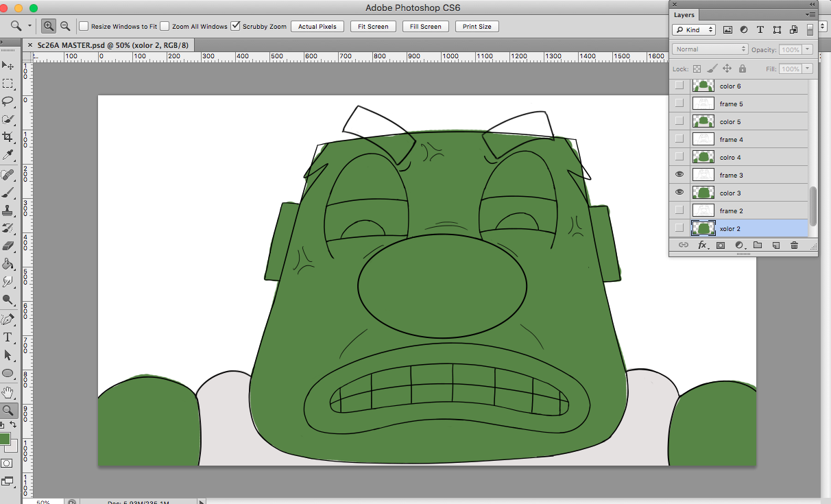831x504 pixels.
Task: Open the blend mode Normal dropdown
Action: click(x=710, y=49)
